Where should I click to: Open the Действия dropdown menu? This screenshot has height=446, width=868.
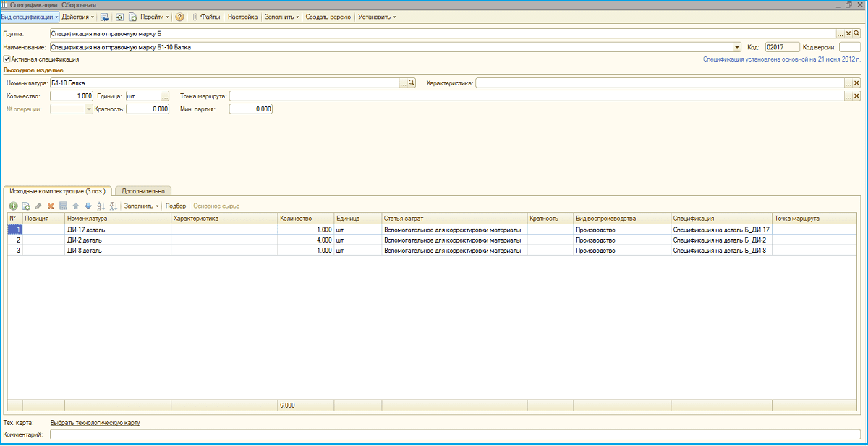(x=78, y=17)
